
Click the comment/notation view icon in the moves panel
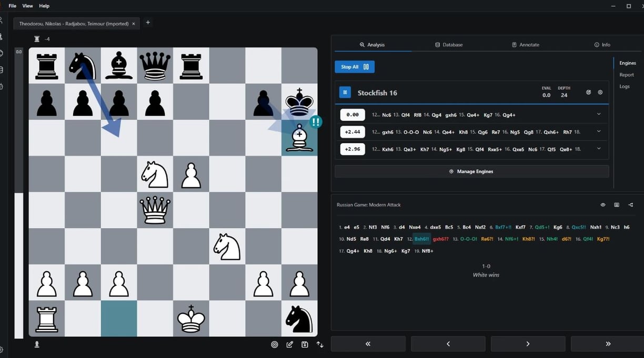click(x=617, y=205)
